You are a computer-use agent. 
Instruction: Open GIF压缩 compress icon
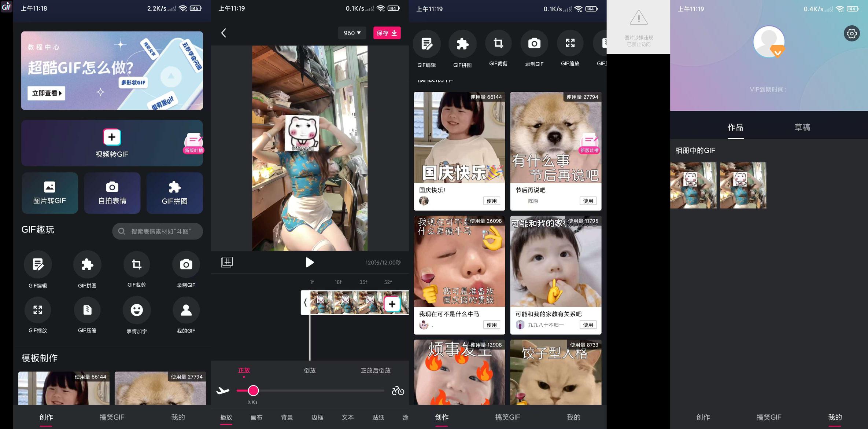87,310
